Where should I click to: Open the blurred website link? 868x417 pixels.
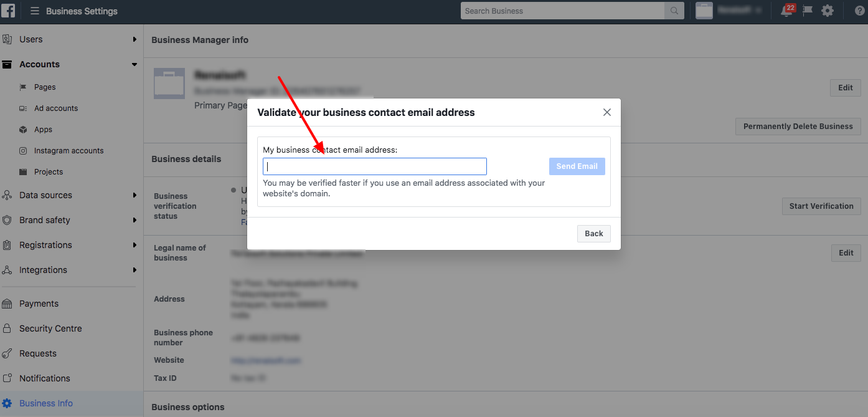pos(266,360)
